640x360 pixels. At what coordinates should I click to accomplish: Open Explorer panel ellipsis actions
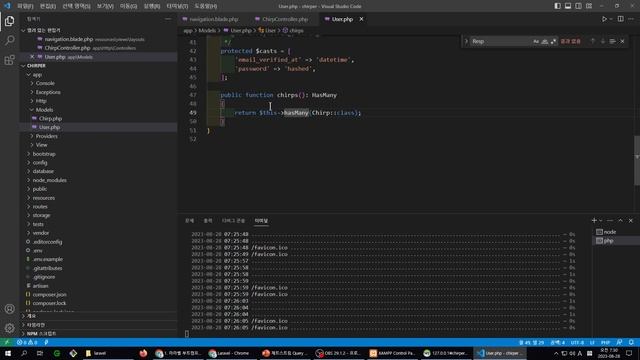[168, 19]
